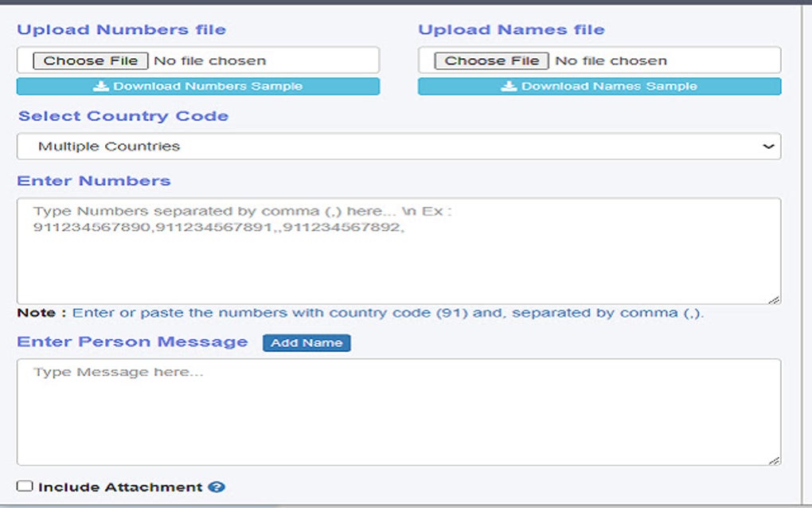Click inside the Enter Numbers text area
Screen dimensions: 812x508
[x=398, y=247]
